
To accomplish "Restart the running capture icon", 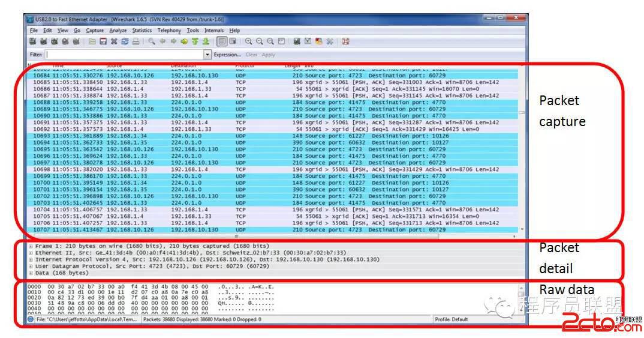I will pyautogui.click(x=76, y=41).
